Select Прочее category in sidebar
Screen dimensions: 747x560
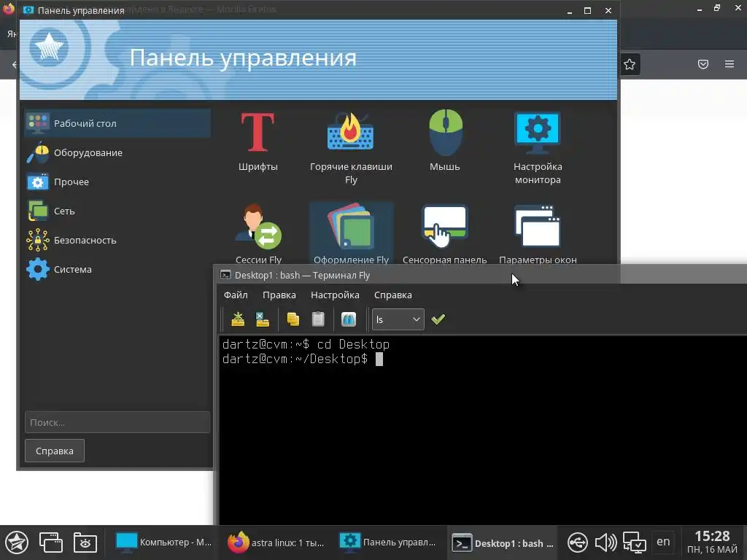117,182
